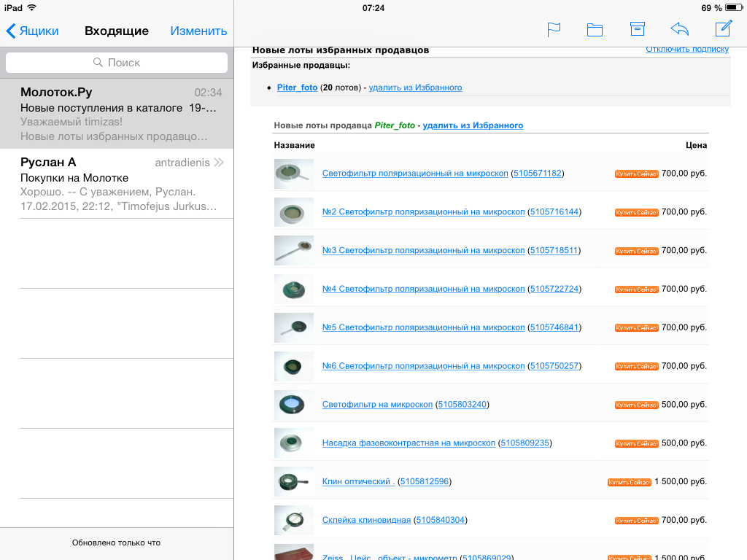Buy now Насадка фазовоконтрастная
Image resolution: width=747 pixels, height=560 pixels.
tap(636, 444)
